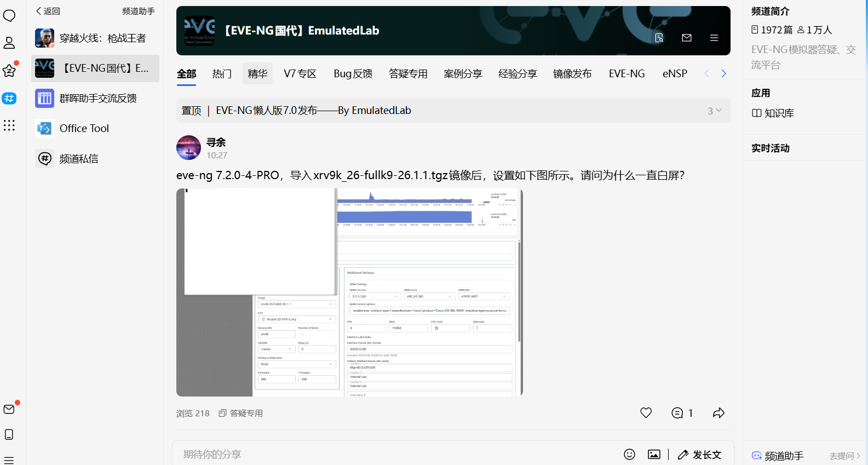Open the post's screenshot image
This screenshot has height=465, width=868.
point(349,292)
